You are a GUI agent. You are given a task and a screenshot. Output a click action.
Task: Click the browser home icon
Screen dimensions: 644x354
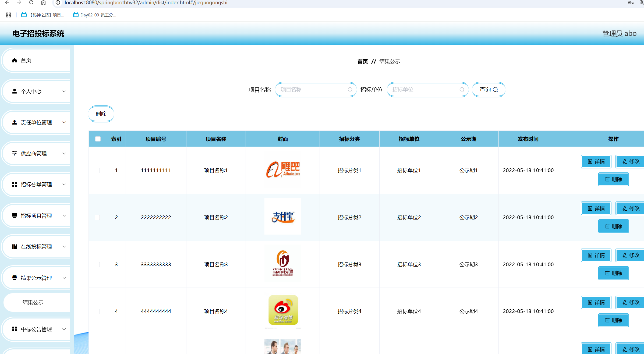click(x=43, y=2)
